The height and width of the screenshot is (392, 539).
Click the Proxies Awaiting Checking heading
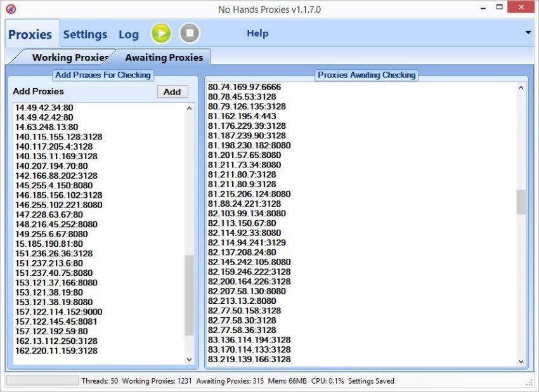click(367, 75)
